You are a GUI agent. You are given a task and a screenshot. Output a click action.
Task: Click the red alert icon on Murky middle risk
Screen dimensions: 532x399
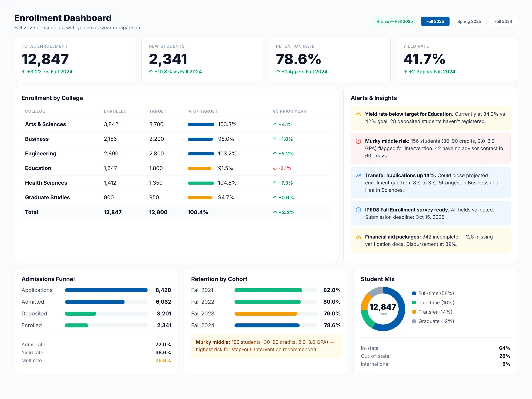tap(359, 142)
